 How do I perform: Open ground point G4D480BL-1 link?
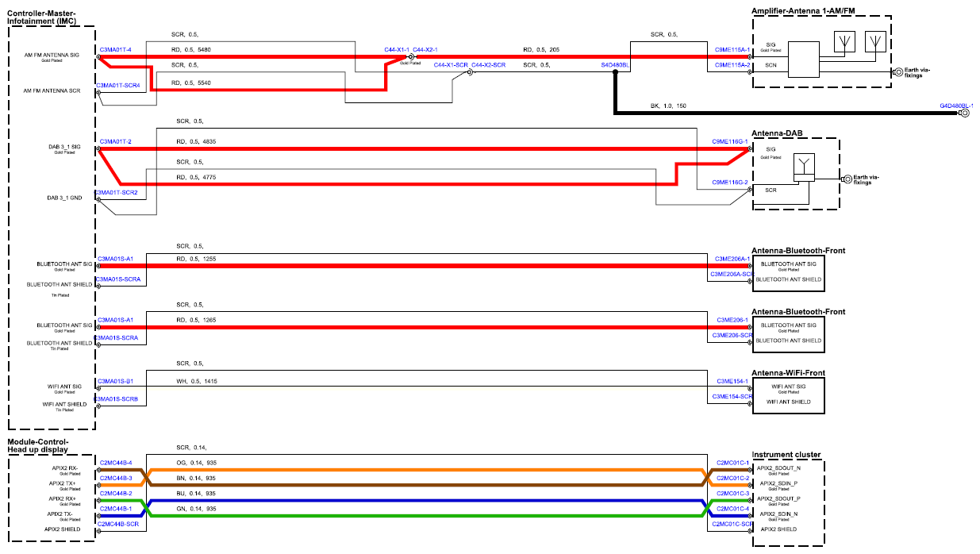[957, 106]
